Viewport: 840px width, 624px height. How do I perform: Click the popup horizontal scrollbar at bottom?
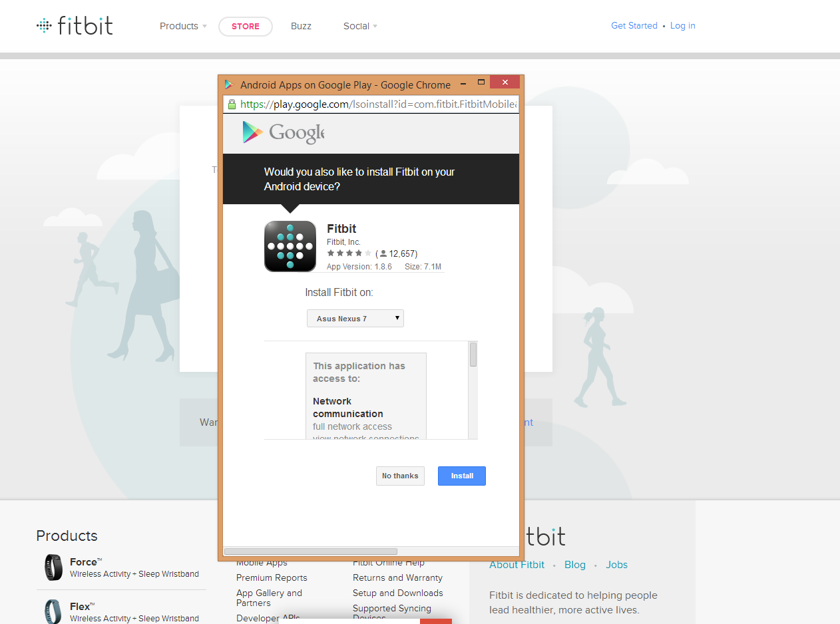(311, 551)
